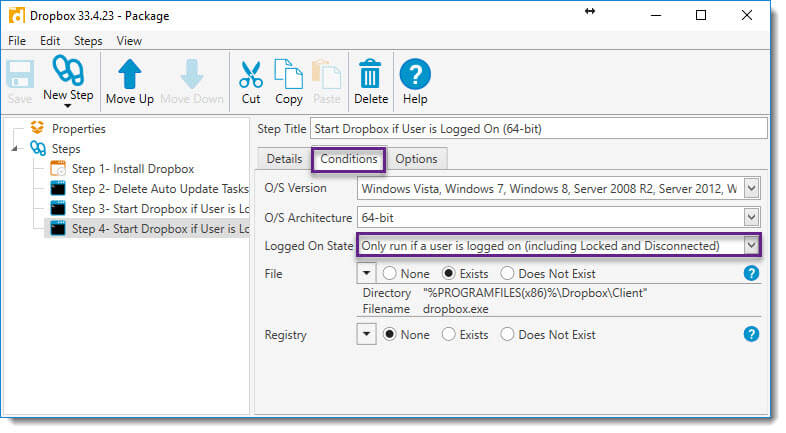This screenshot has width=786, height=433.
Task: Open the Logged On State dropdown
Action: click(x=751, y=246)
